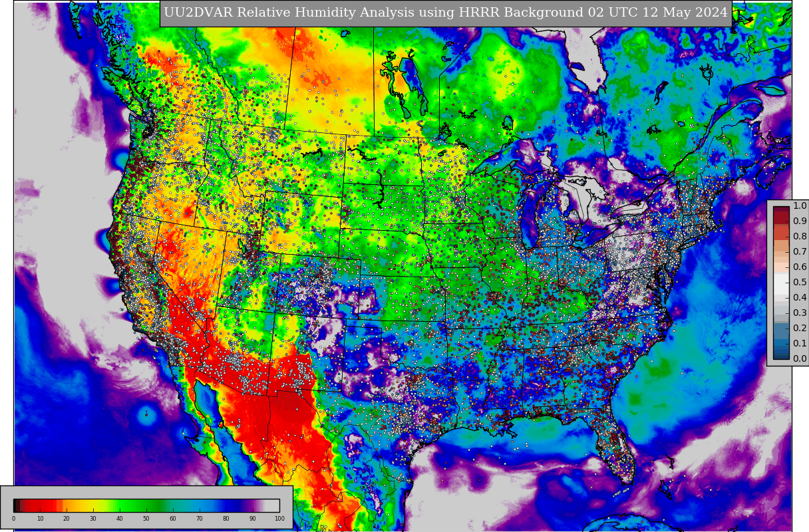Image resolution: width=809 pixels, height=532 pixels.
Task: Click the 0.6 label on right colorbar
Action: [800, 267]
